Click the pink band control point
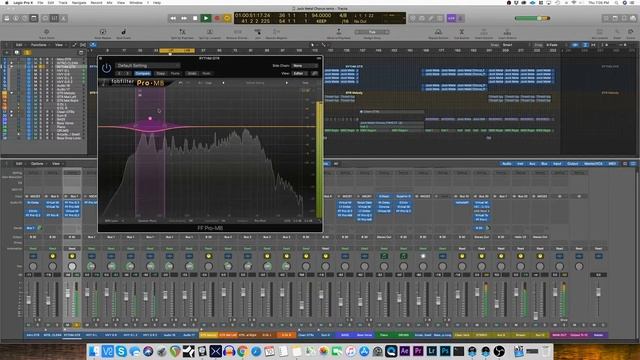 click(150, 118)
